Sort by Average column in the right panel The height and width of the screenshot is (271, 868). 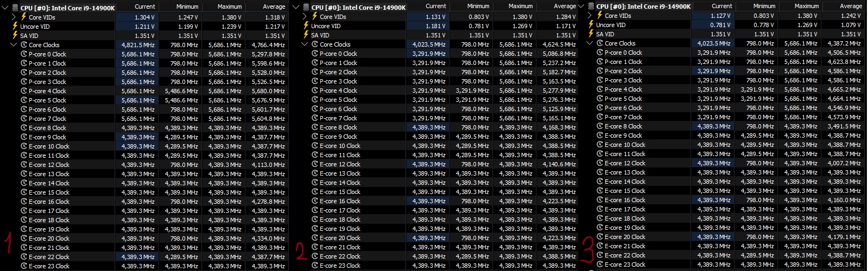click(x=843, y=6)
